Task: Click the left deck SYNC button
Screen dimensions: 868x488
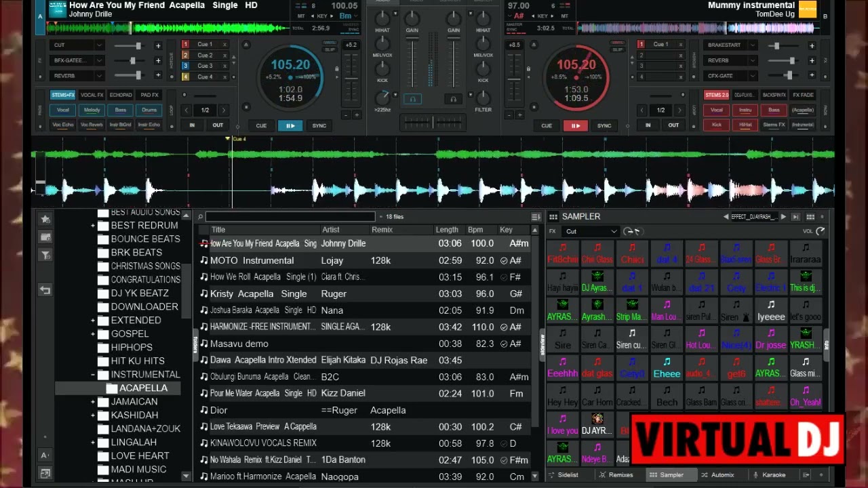Action: click(x=319, y=125)
